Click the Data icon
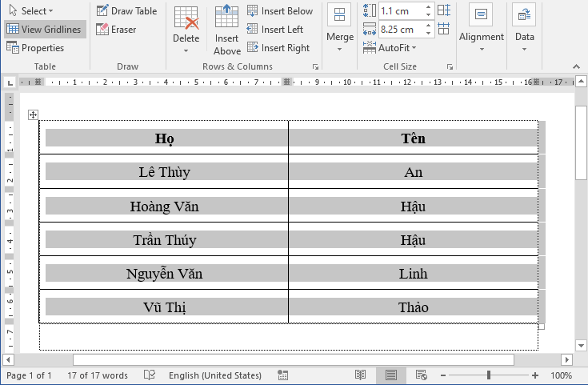Screen dimensions: 588x385 pos(524,14)
